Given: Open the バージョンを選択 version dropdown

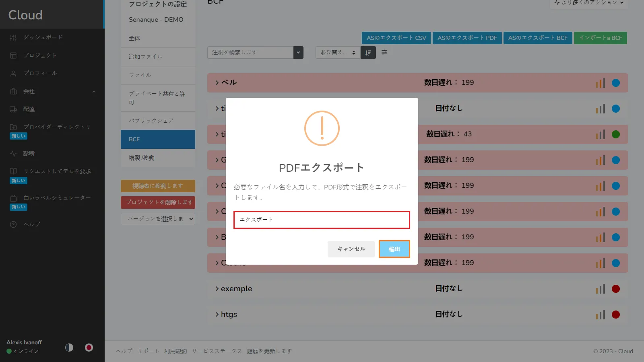Looking at the screenshot, I should coord(157,219).
